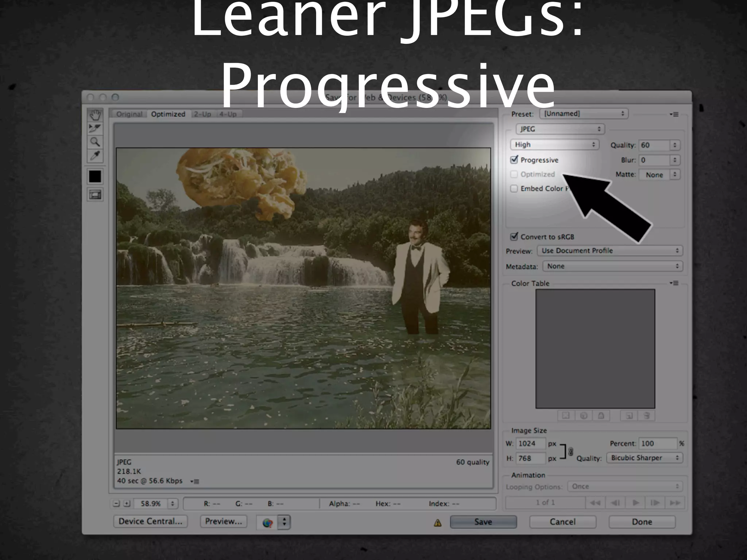
Task: Click the map to transparent color table icon
Action: (566, 416)
